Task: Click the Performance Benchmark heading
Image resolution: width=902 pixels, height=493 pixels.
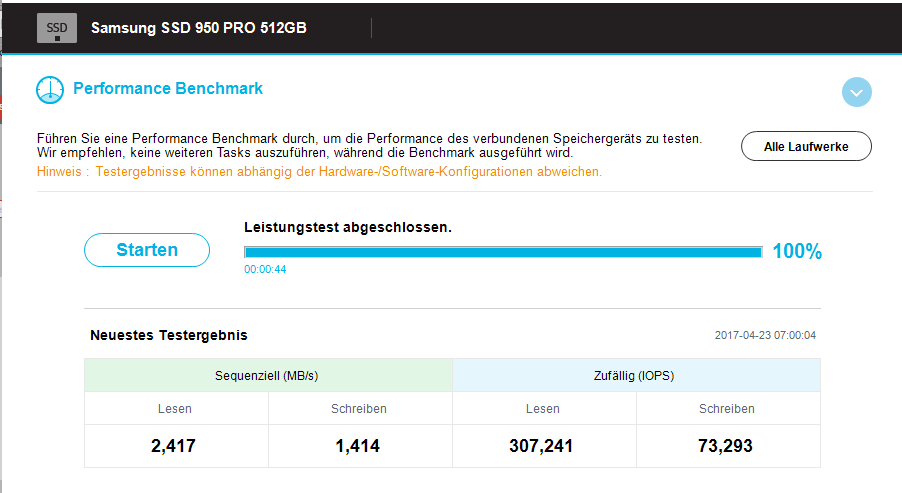Action: click(168, 89)
